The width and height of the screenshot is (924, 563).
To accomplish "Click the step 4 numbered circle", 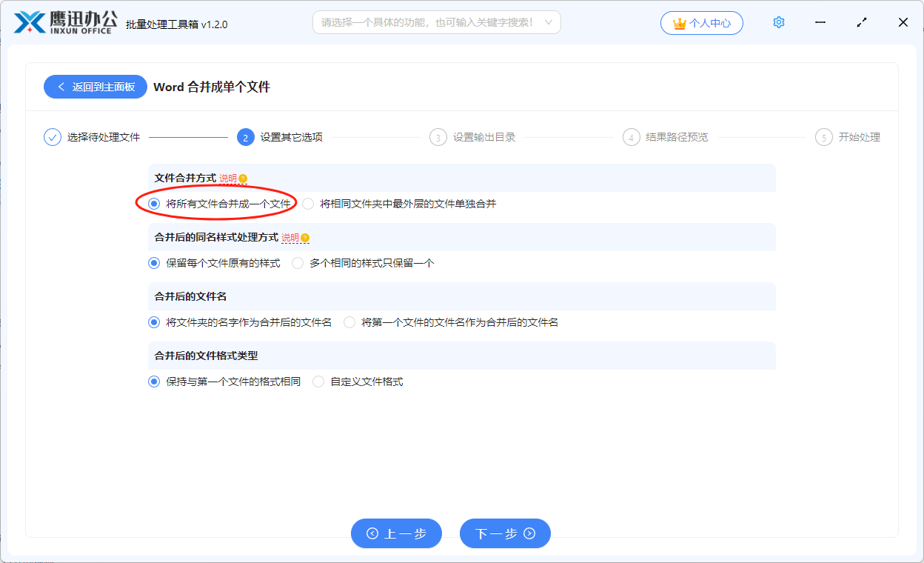I will coord(632,137).
